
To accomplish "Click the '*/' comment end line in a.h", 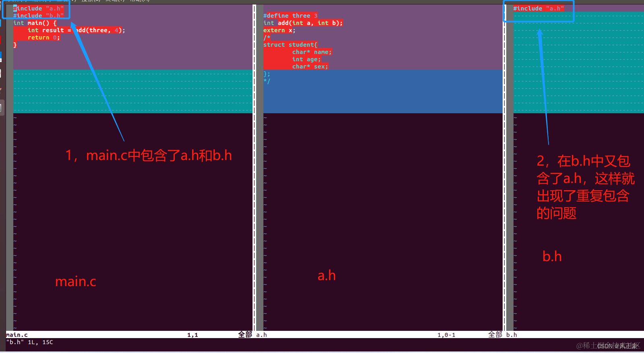I will [x=267, y=81].
